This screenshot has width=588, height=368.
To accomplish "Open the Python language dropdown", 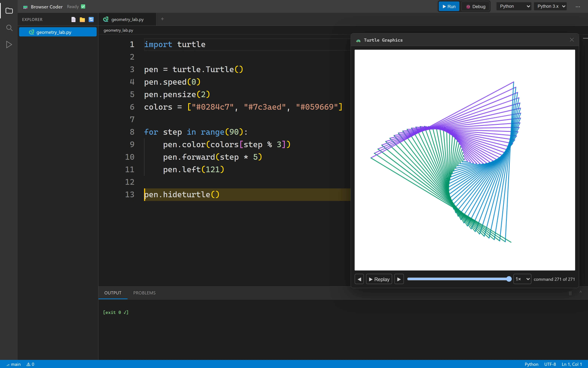I will pyautogui.click(x=514, y=6).
